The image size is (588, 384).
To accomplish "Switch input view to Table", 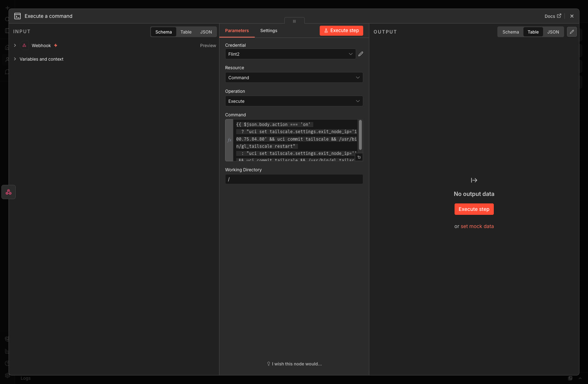I will click(186, 32).
